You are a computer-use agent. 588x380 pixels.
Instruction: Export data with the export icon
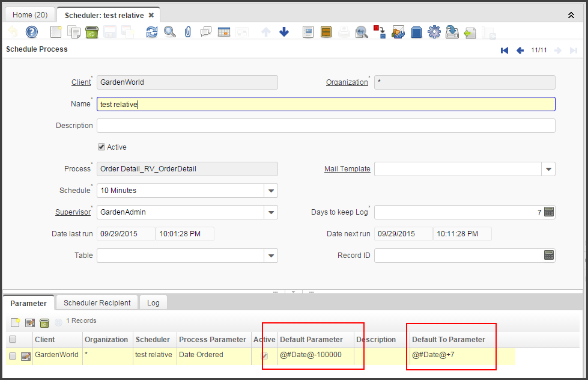click(452, 31)
